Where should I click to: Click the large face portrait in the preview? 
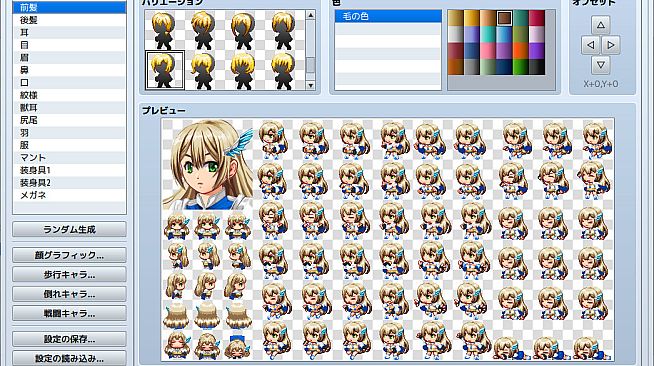pyautogui.click(x=208, y=165)
